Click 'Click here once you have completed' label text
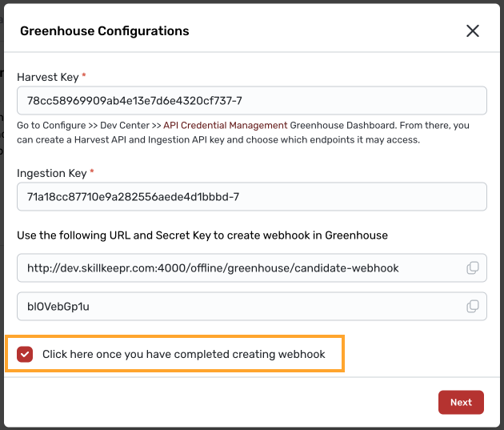Screen dimensions: 504x430 tap(184, 354)
